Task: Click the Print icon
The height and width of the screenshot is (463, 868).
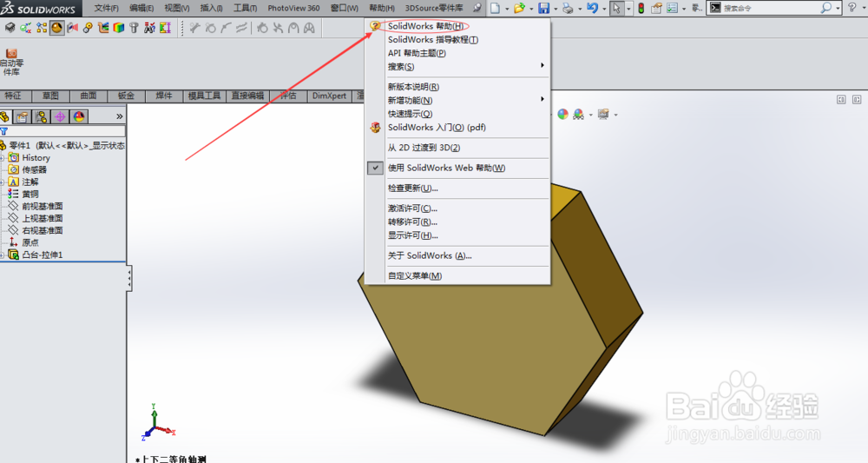Action: click(568, 8)
